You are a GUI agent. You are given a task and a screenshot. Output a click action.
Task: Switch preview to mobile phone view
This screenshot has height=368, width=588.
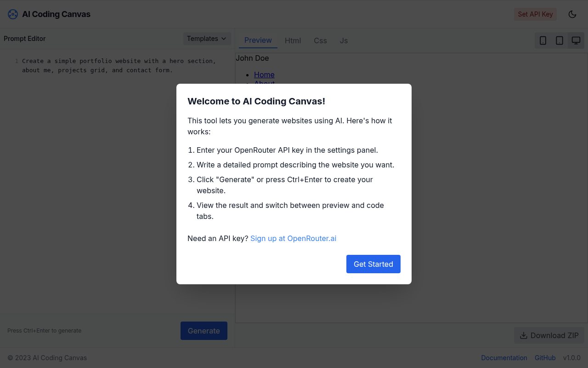point(543,40)
